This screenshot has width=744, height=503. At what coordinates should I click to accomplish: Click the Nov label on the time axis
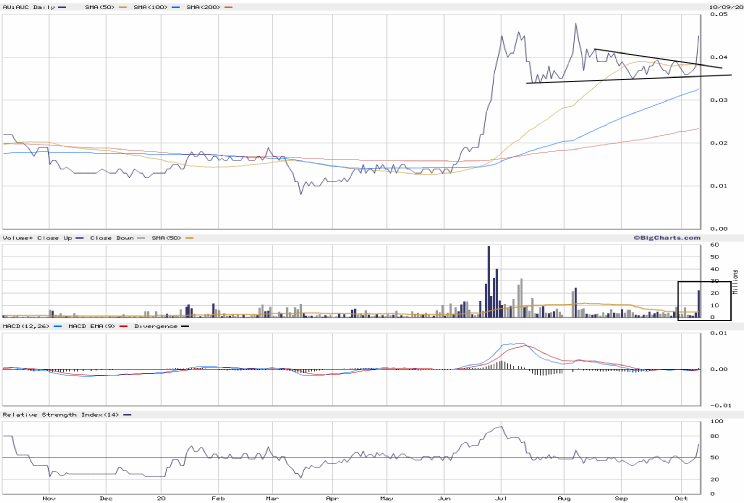pyautogui.click(x=46, y=496)
